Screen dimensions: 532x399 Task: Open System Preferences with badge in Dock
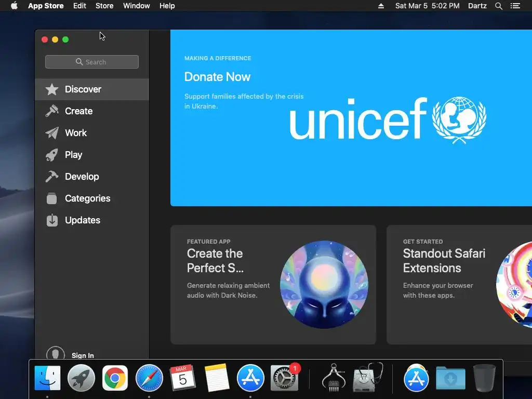(x=284, y=378)
